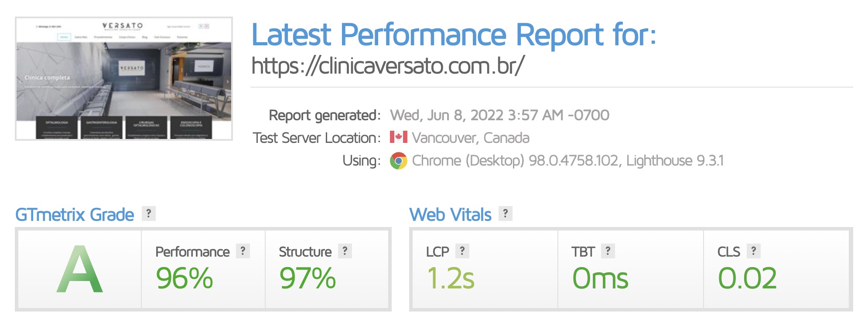Viewport: 868px width, 332px height.
Task: Click the LCP help question mark
Action: pyautogui.click(x=462, y=251)
